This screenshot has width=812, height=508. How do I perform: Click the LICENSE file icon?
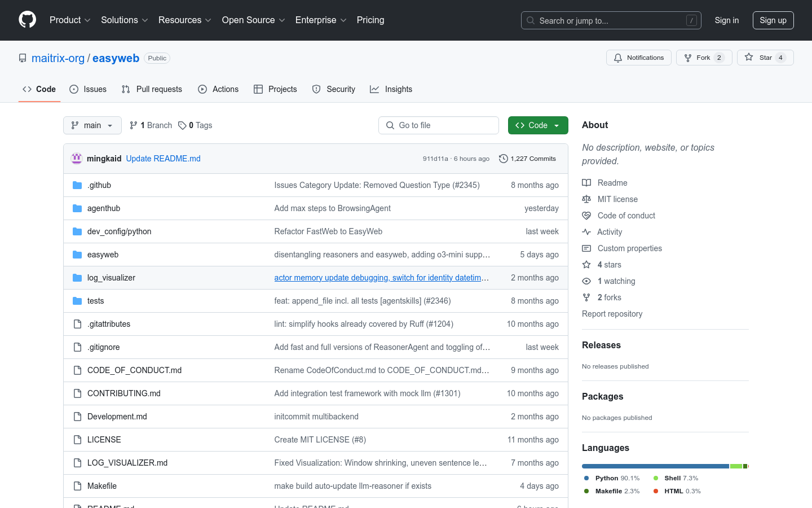[77, 440]
